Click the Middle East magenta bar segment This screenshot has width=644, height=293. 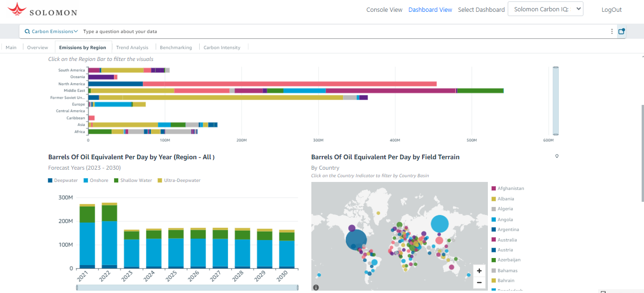click(x=391, y=90)
